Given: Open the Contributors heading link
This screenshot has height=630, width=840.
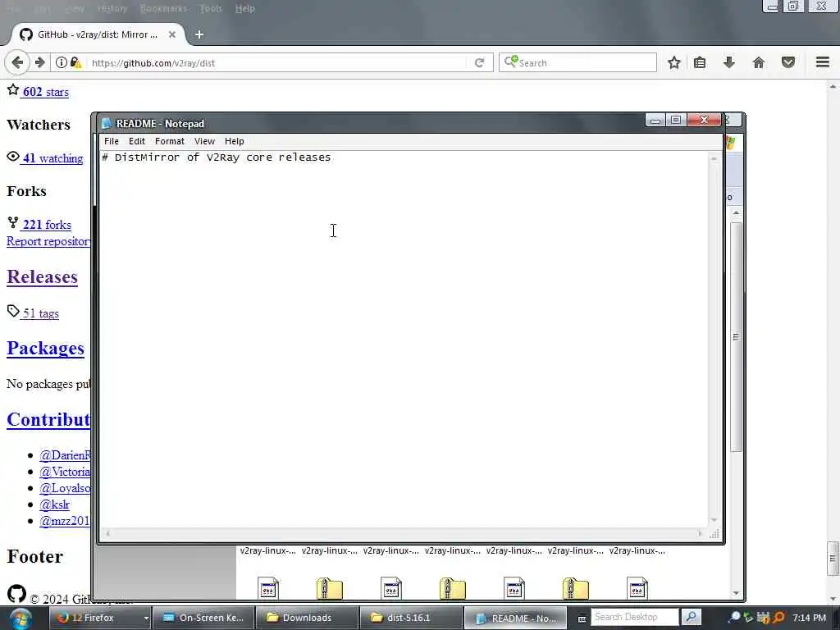Looking at the screenshot, I should pos(48,419).
